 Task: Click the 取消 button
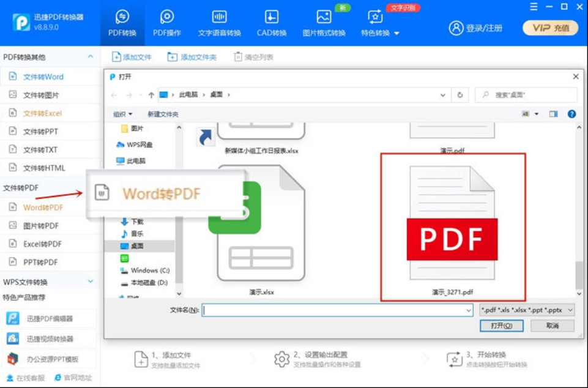pyautogui.click(x=553, y=326)
